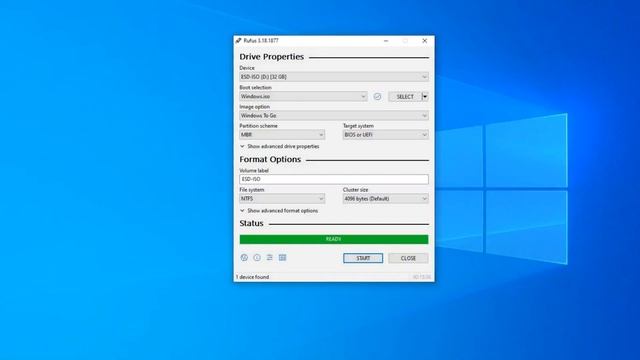Screen dimensions: 640x360
Task: Click the Status heading
Action: (251, 223)
